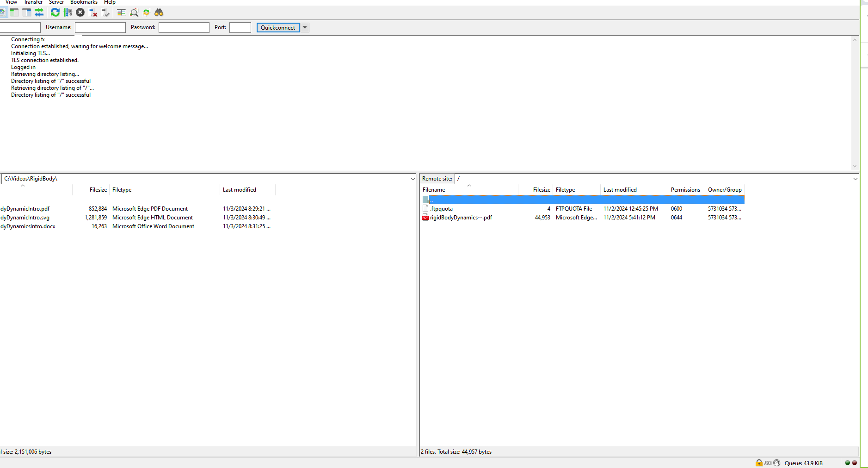Viewport: 868px width, 468px height.
Task: Select rigidBodyDynamics--.pdf in the remote list
Action: click(x=461, y=218)
